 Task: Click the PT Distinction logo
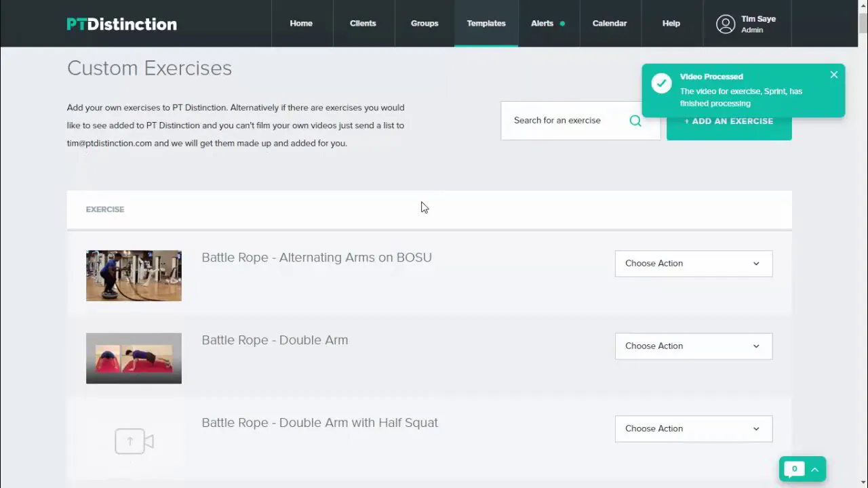tap(121, 24)
